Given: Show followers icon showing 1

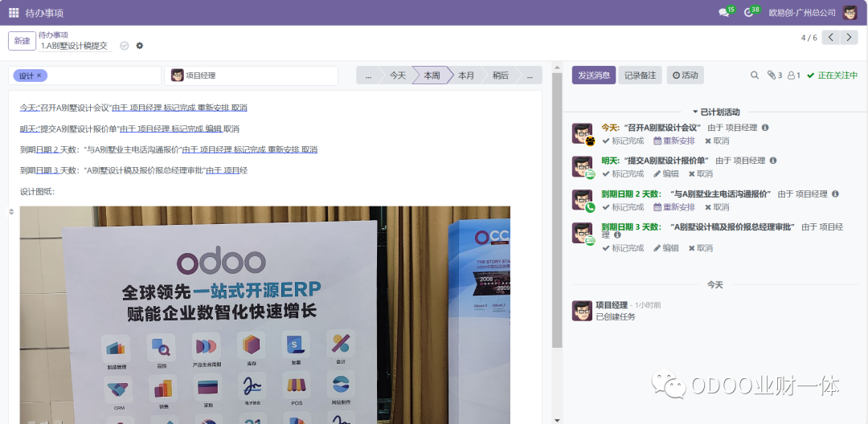Looking at the screenshot, I should 794,75.
